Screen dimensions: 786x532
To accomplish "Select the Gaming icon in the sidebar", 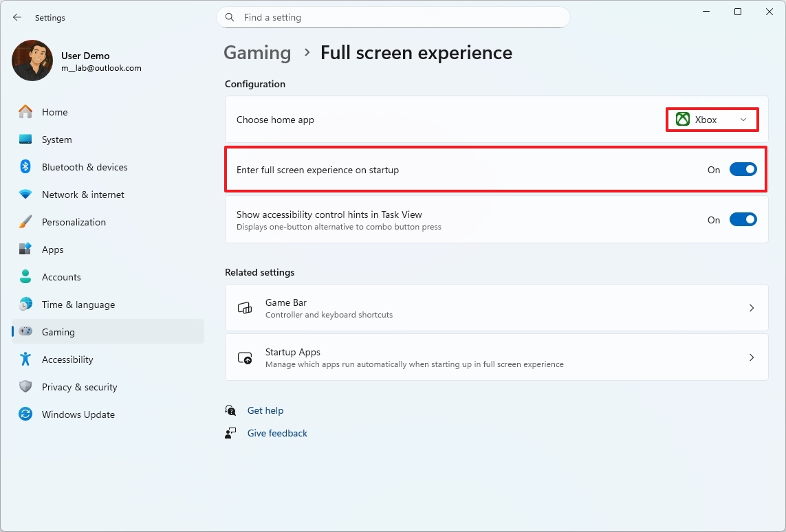I will [x=25, y=332].
